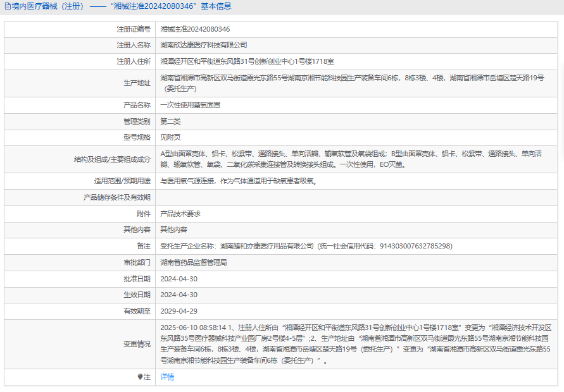Click registrant name 湖南欣达康医疗科技有限公司
The height and width of the screenshot is (392, 564).
204,45
